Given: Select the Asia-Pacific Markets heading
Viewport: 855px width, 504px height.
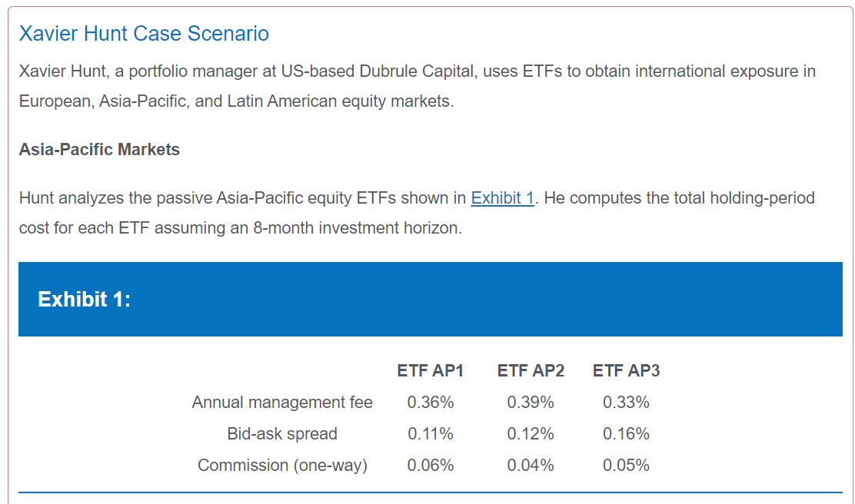Looking at the screenshot, I should (x=99, y=150).
